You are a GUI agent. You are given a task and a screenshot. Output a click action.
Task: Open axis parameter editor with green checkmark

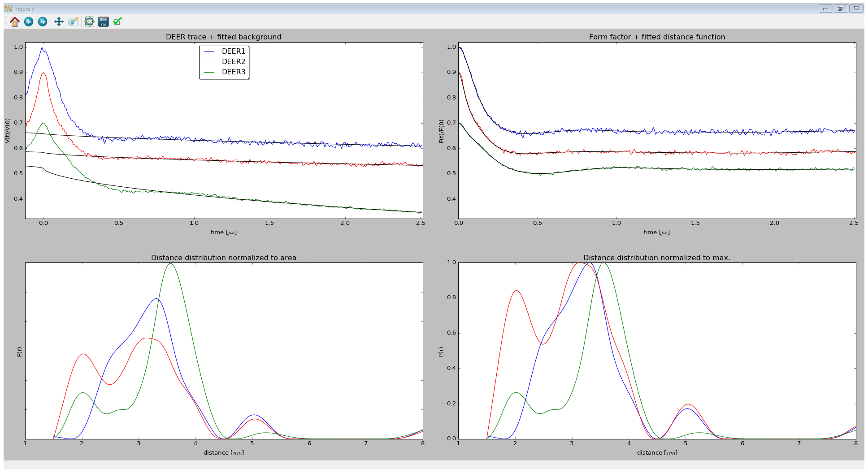[x=117, y=21]
